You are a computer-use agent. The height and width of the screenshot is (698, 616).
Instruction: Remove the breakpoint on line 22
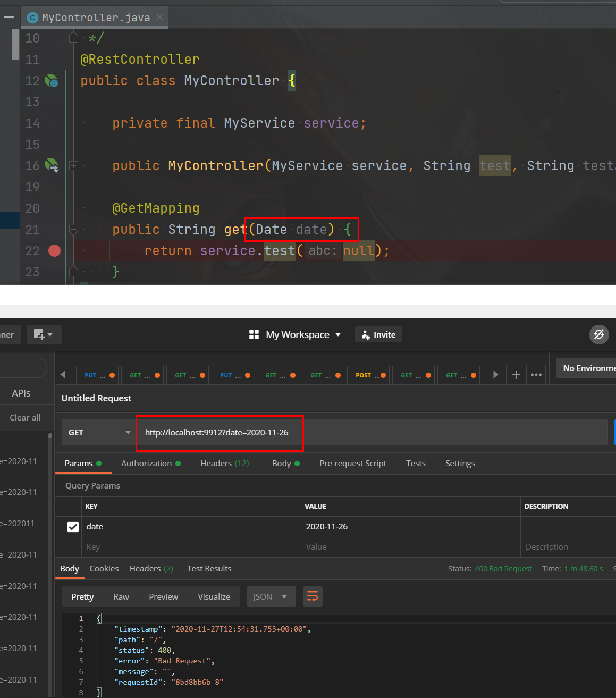tap(54, 250)
